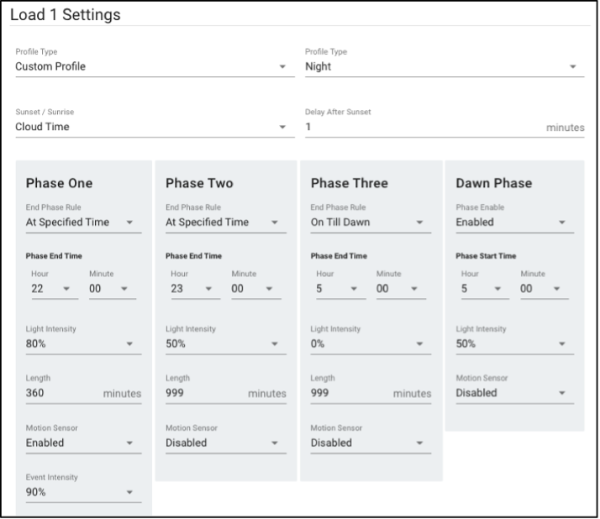Image resolution: width=600 pixels, height=519 pixels.
Task: Open Phase Three On Till Dawn dropdown
Action: tap(371, 223)
